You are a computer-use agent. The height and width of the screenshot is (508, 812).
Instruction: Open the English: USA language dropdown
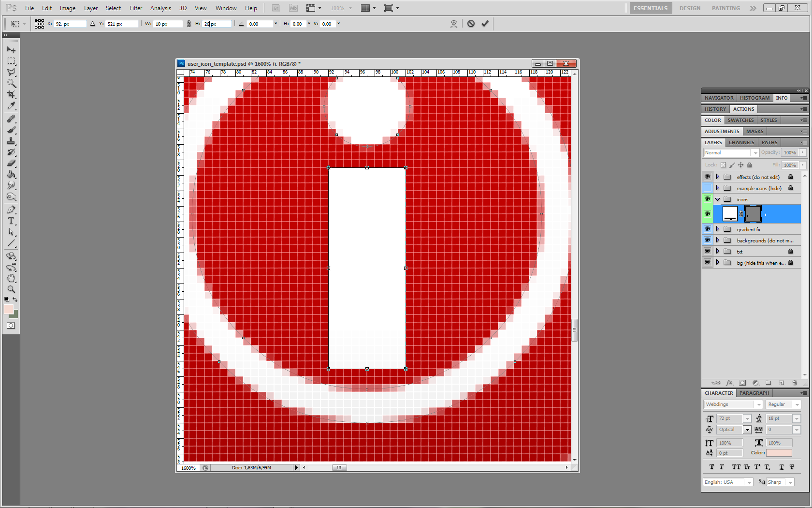point(728,482)
